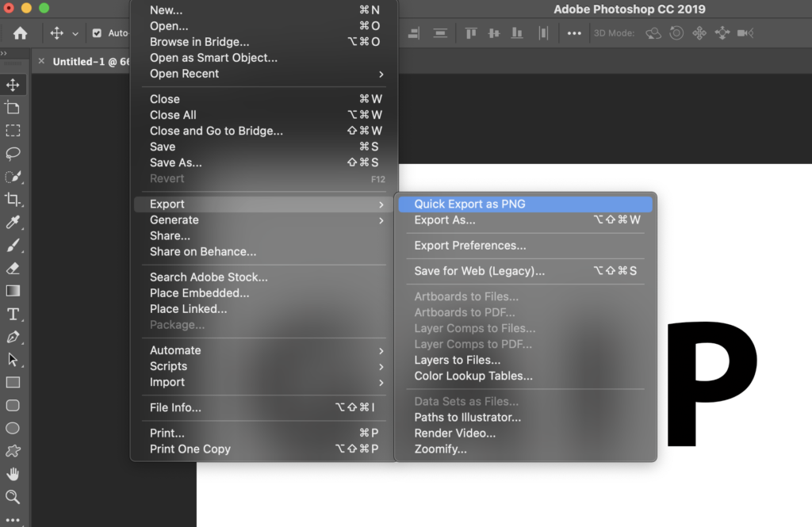Activate the Crop tool
Image resolution: width=812 pixels, height=527 pixels.
tap(11, 200)
